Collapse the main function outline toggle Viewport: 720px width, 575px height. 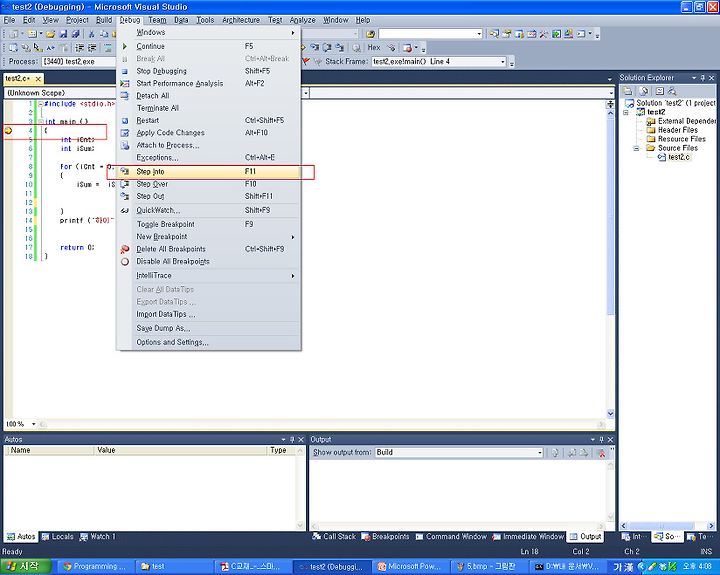40,122
